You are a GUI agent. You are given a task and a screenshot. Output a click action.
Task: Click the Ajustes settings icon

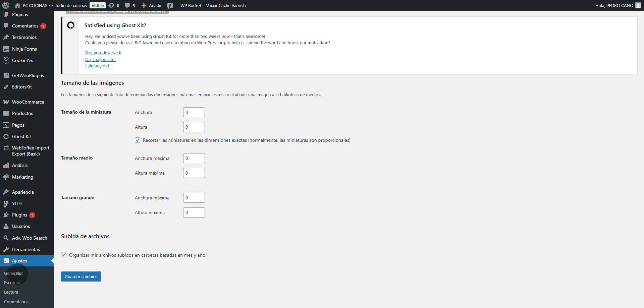coord(6,261)
